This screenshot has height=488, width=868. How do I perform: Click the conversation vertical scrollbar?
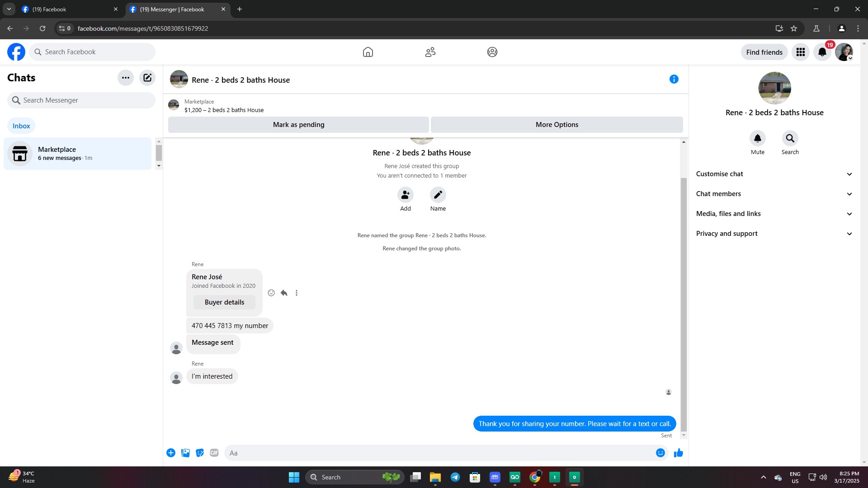coord(684,305)
